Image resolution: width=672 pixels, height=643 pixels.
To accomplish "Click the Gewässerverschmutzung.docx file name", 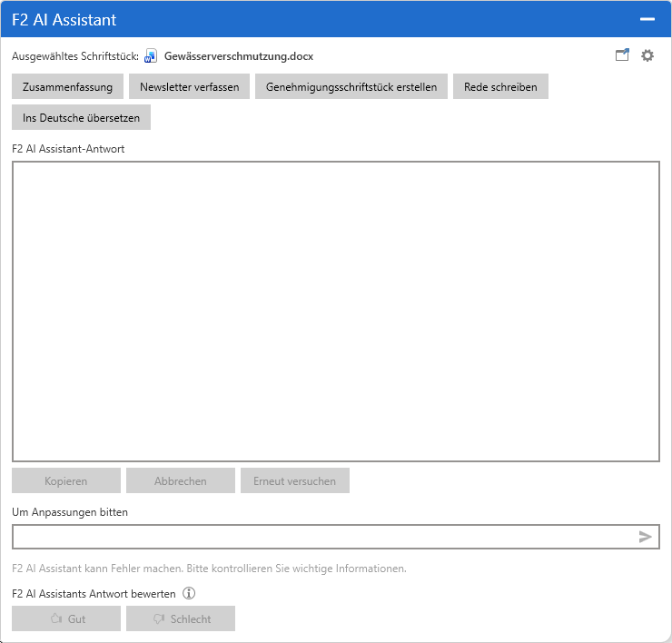I will tap(239, 56).
